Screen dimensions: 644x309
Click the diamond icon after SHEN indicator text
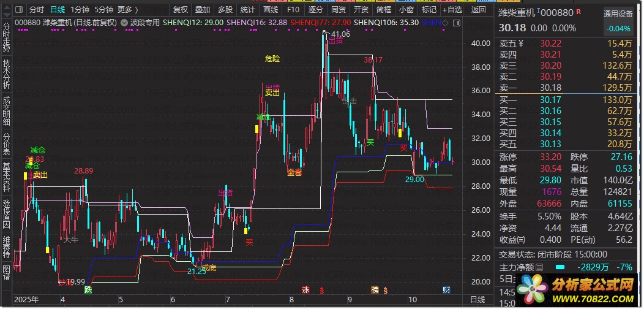click(445, 23)
